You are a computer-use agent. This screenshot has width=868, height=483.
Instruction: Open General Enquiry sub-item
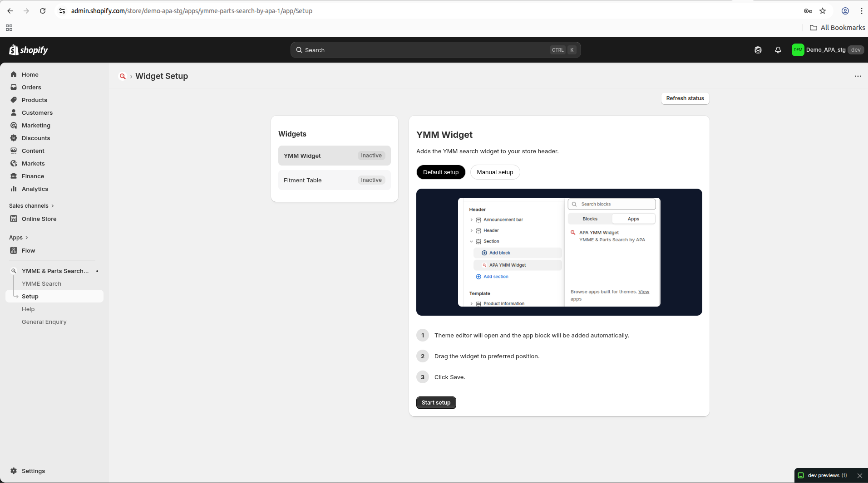coord(44,322)
